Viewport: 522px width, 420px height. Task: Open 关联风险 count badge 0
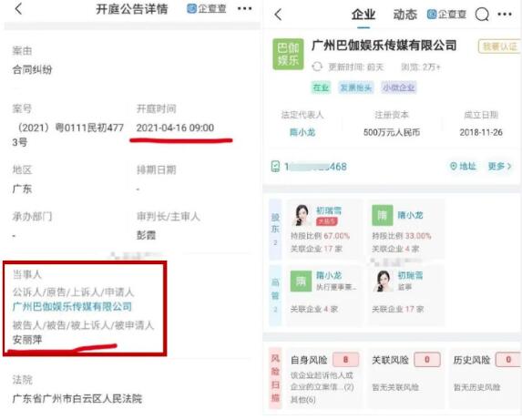(427, 360)
